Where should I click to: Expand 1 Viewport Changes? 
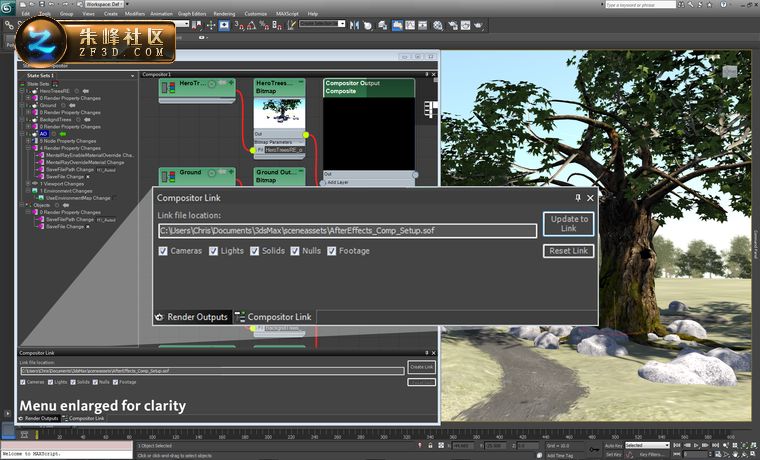tap(28, 184)
